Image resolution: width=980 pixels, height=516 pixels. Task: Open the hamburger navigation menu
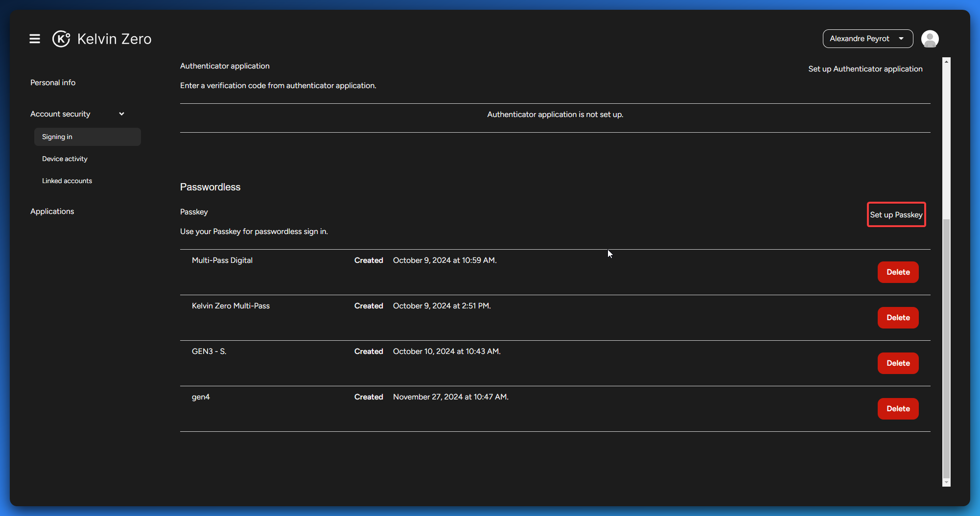(x=35, y=39)
